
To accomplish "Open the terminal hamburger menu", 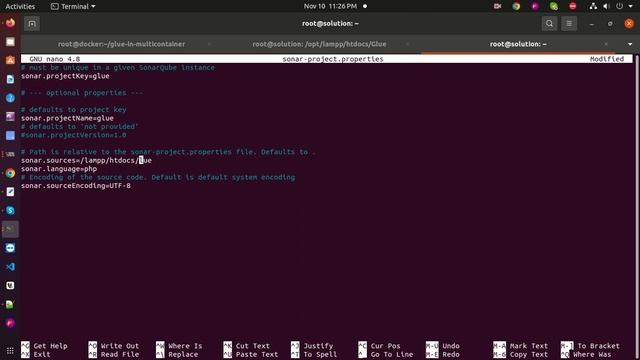I will point(569,24).
